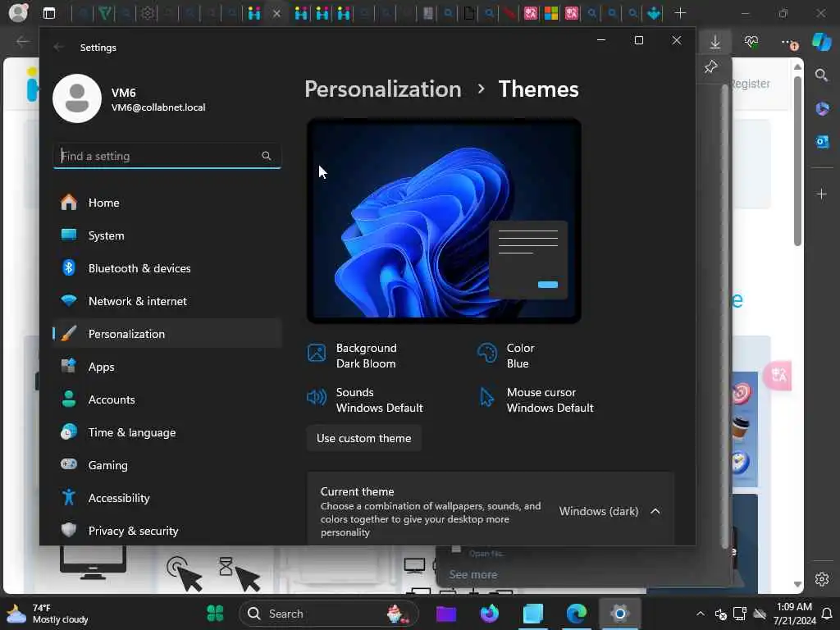The image size is (840, 630).
Task: Open a new Edge tab with plus
Action: coord(680,13)
